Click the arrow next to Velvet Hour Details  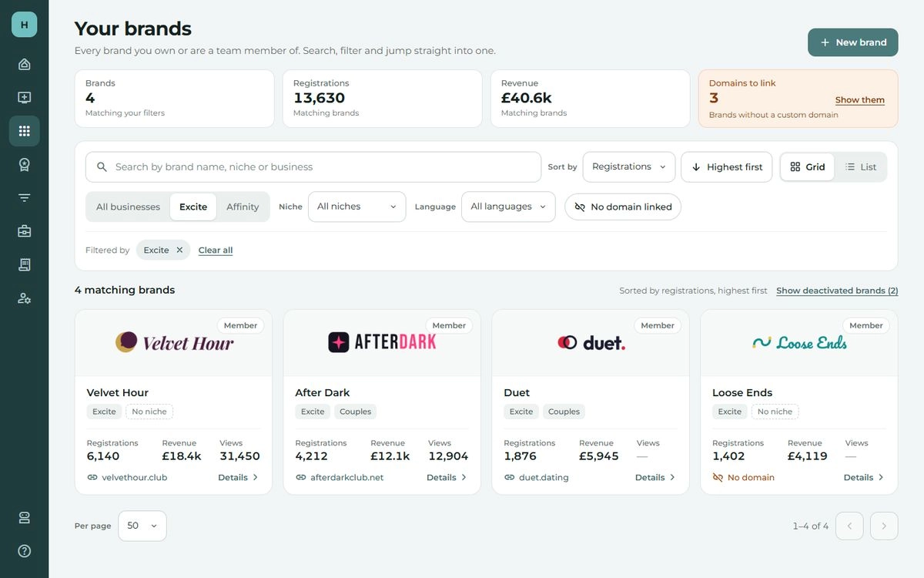tap(256, 478)
